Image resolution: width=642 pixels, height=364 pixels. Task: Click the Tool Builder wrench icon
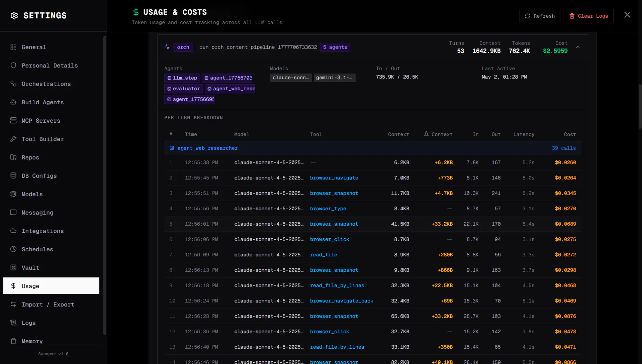coord(13,139)
